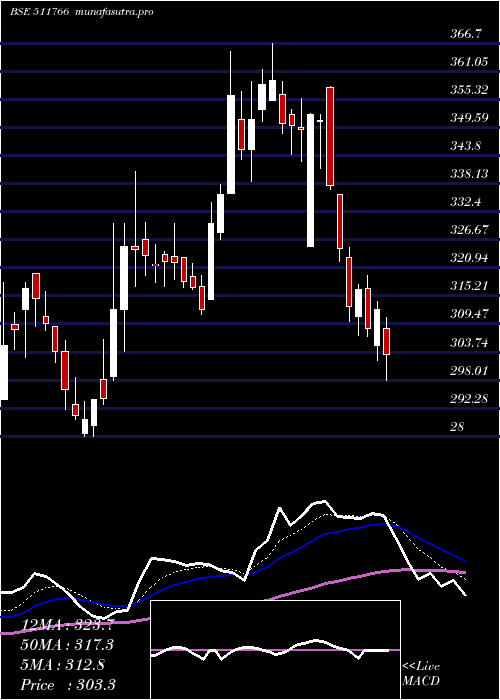Click the 50MA : 317.3 reading
This screenshot has width=500, height=700.
click(x=67, y=645)
